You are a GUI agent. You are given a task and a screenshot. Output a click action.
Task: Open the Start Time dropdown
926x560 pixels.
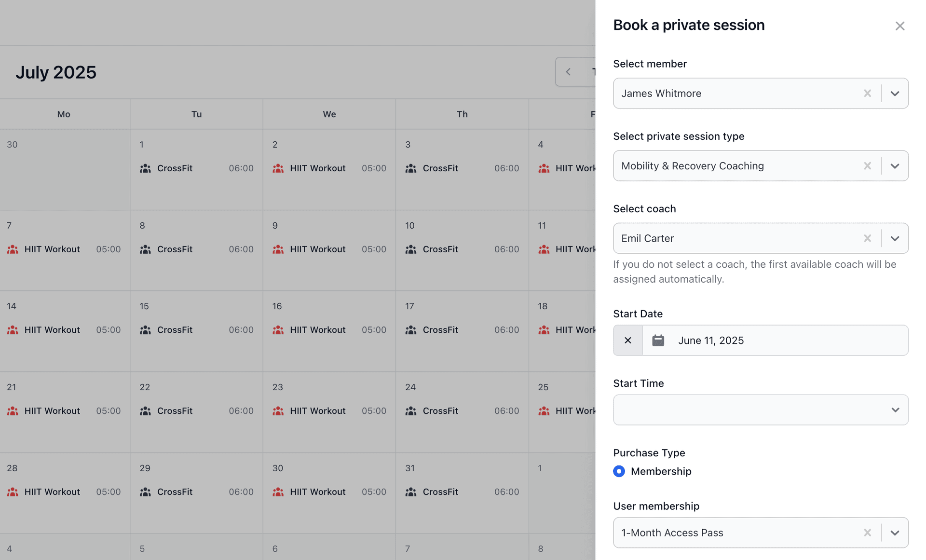896,410
